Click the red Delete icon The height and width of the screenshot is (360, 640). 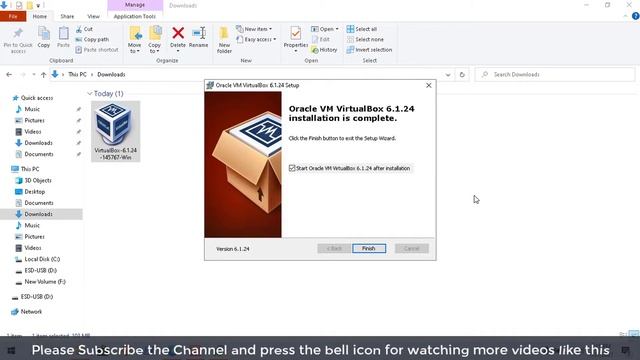tap(178, 33)
